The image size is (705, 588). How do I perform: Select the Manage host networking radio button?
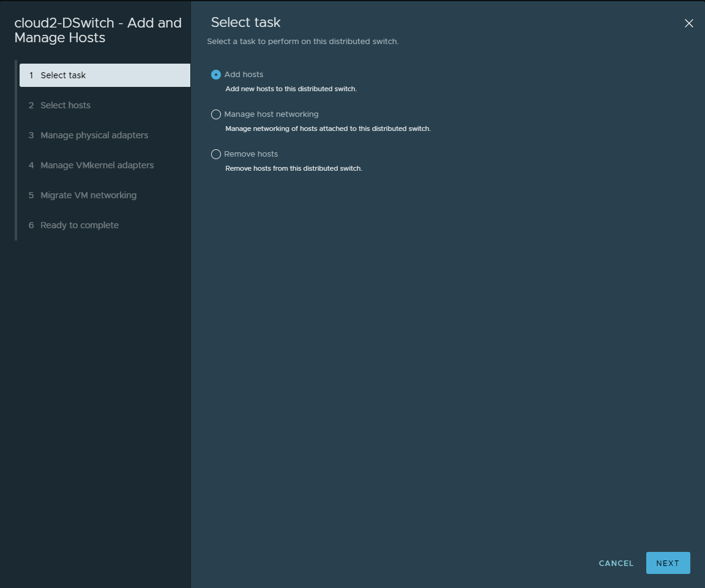click(x=216, y=114)
